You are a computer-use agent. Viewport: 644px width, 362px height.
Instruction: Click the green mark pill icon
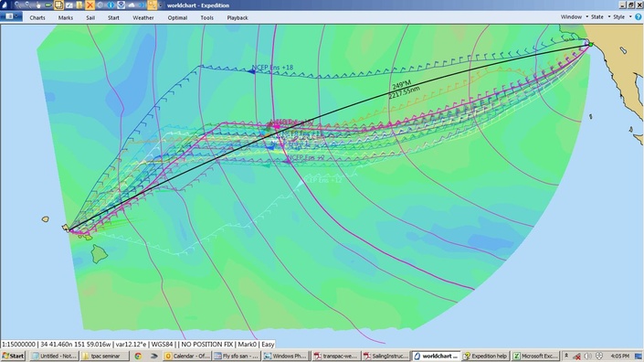pos(48,5)
